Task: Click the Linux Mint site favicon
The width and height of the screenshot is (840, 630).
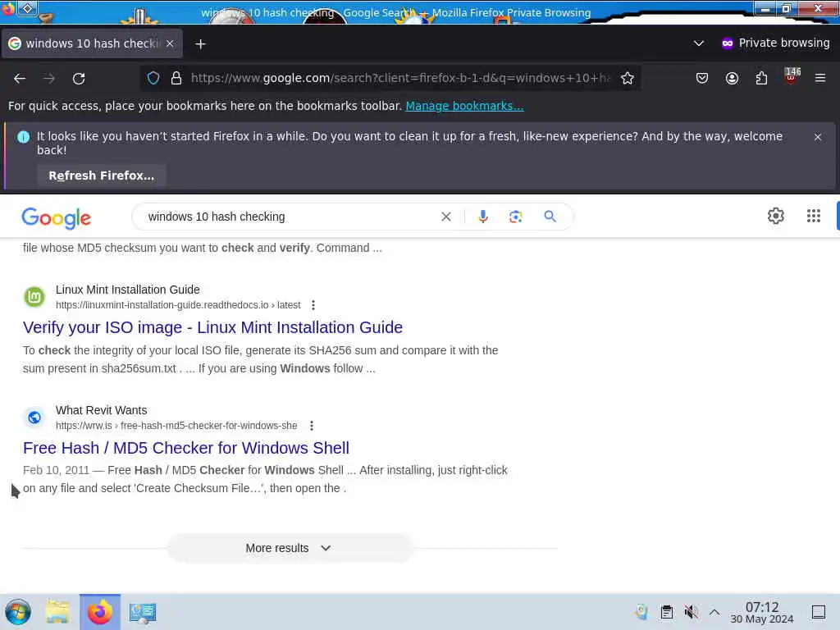Action: (34, 297)
